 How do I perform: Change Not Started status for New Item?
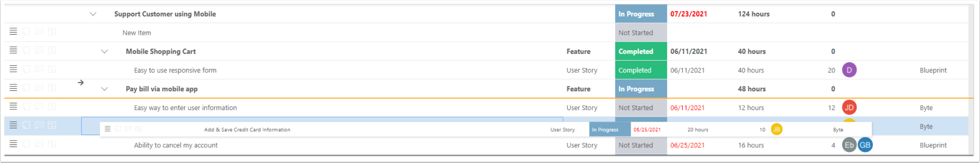pyautogui.click(x=641, y=33)
